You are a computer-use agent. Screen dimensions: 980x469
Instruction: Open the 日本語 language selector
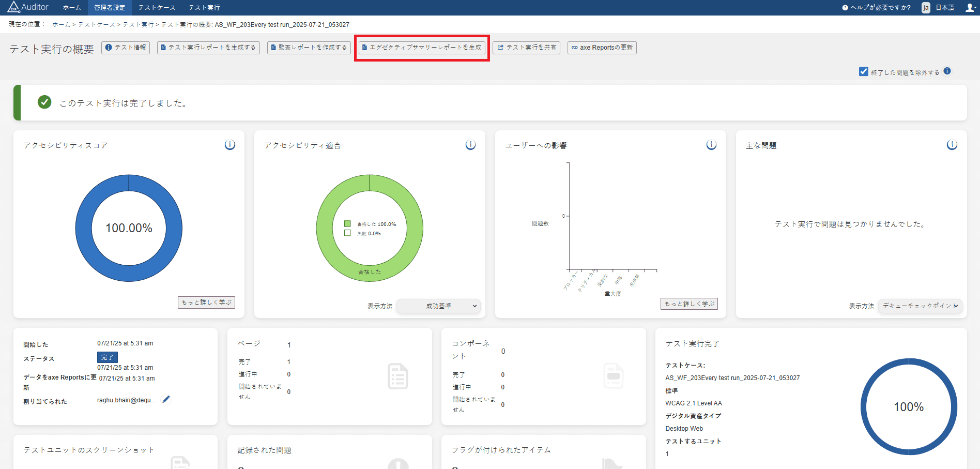[x=939, y=7]
